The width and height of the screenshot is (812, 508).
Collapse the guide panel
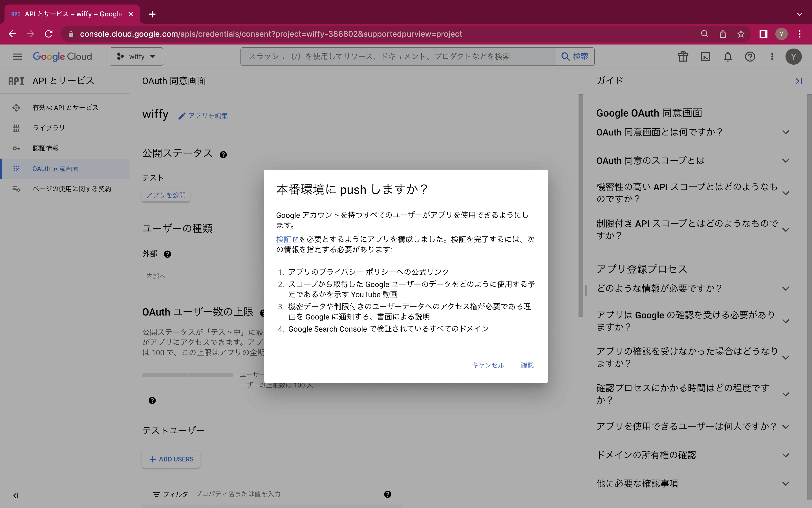[x=799, y=81]
